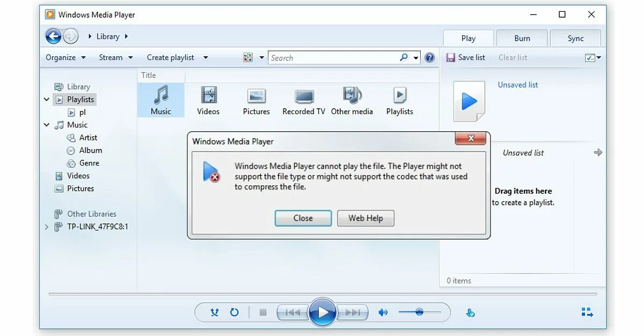Open the search options dropdown arrow
644x336 pixels.
tap(416, 57)
